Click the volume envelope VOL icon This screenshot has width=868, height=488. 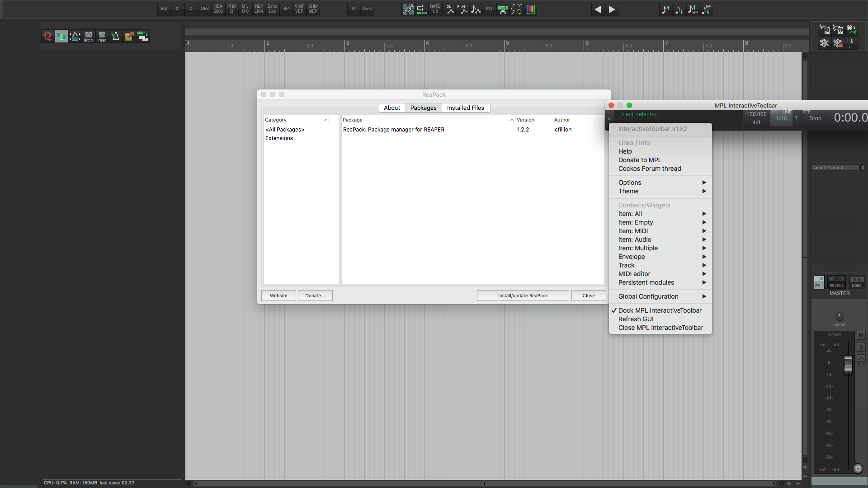pos(448,9)
